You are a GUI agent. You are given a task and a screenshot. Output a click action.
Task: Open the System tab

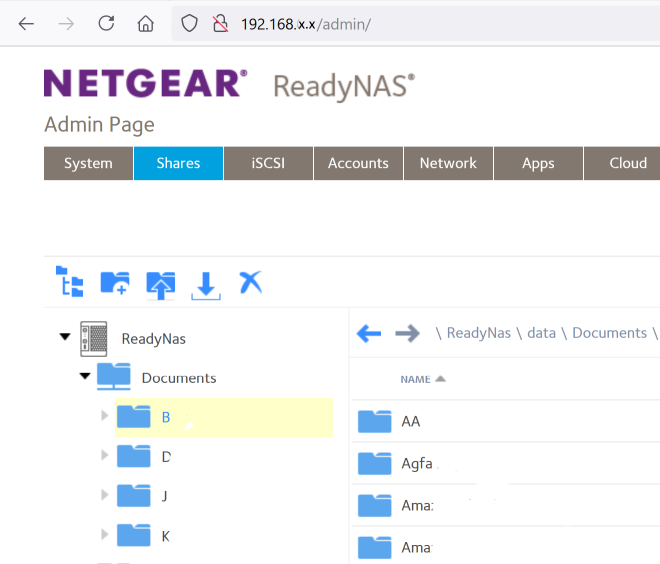pos(88,163)
